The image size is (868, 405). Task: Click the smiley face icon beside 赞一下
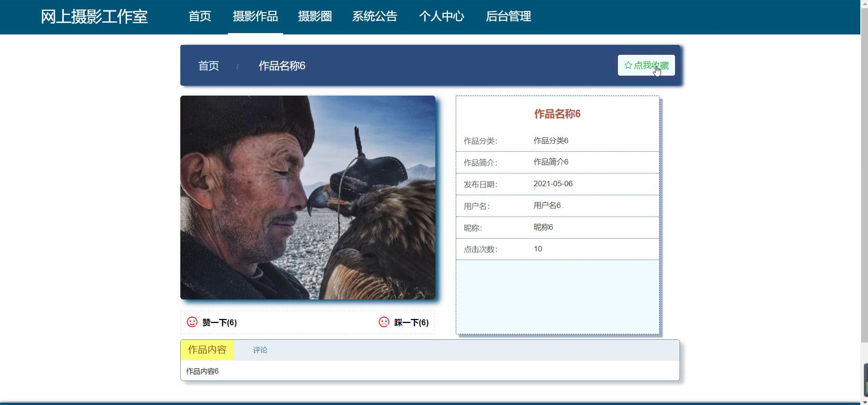pyautogui.click(x=192, y=322)
